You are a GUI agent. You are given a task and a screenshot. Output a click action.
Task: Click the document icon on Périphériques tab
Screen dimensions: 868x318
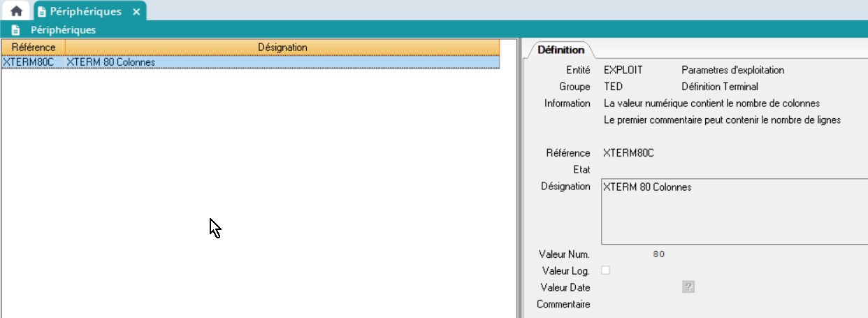[x=42, y=12]
